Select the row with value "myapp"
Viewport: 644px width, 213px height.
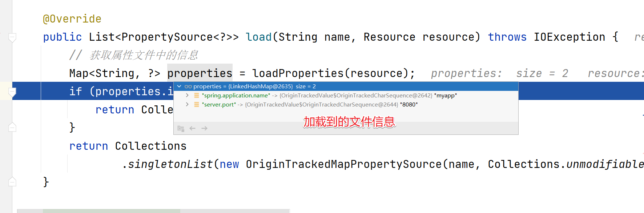pos(346,95)
